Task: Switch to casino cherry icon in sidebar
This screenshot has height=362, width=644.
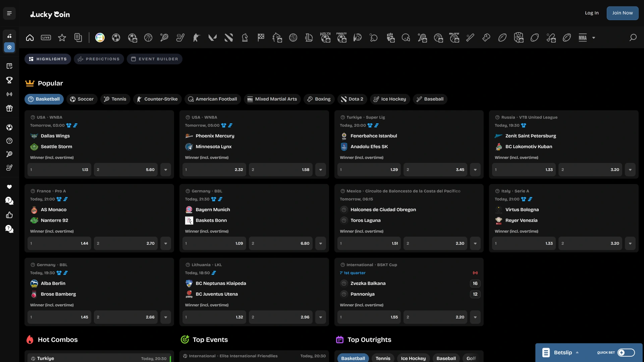Action: pyautogui.click(x=9, y=36)
